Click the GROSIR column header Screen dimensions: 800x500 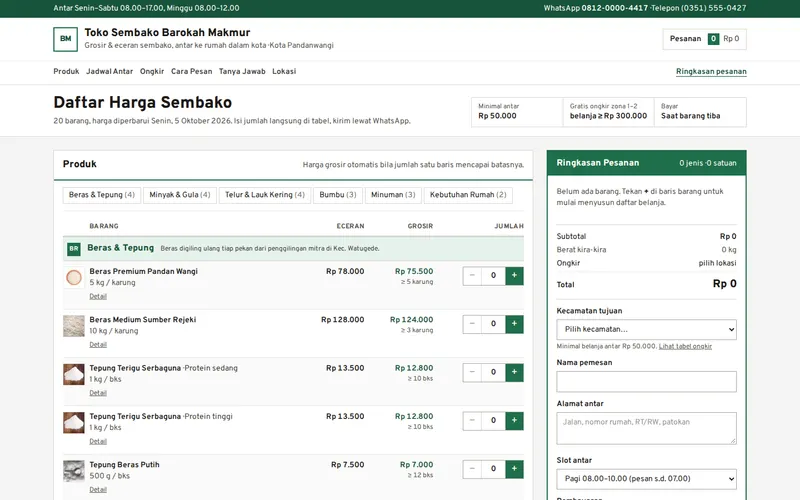tap(420, 226)
